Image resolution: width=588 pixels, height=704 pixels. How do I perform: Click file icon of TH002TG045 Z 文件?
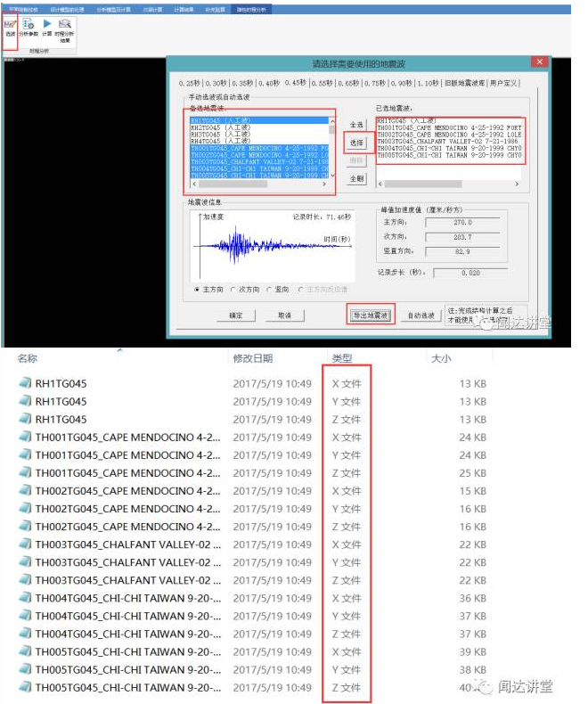click(25, 526)
